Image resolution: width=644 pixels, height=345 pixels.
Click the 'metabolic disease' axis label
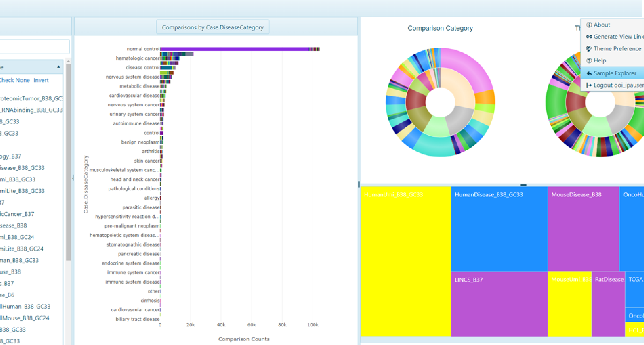[139, 86]
